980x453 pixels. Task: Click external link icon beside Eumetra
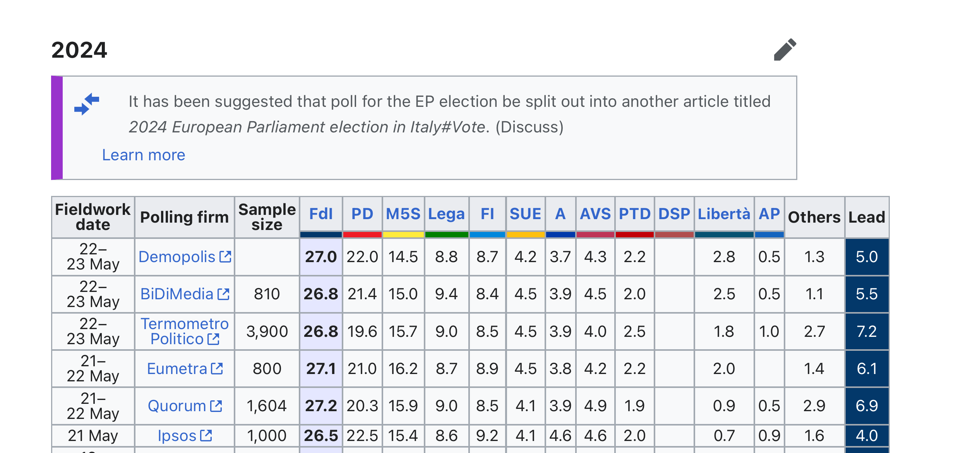217,369
